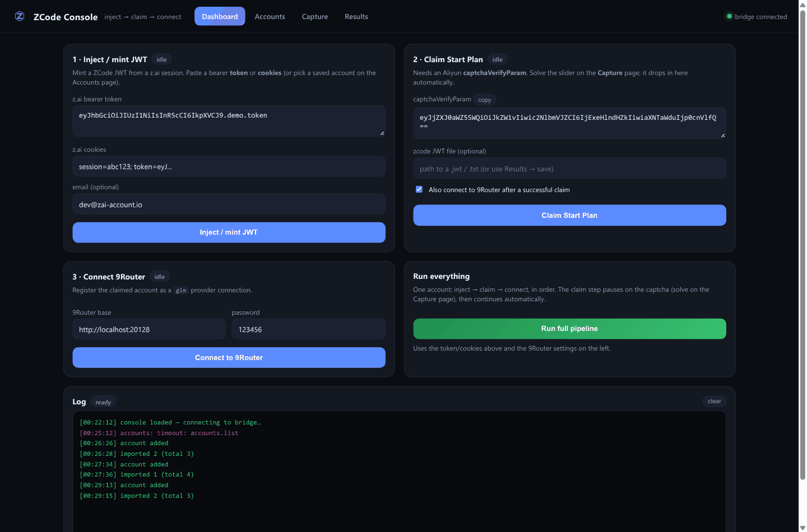Copy the captchaVerifyParam with copy button
This screenshot has width=807, height=532.
point(485,100)
